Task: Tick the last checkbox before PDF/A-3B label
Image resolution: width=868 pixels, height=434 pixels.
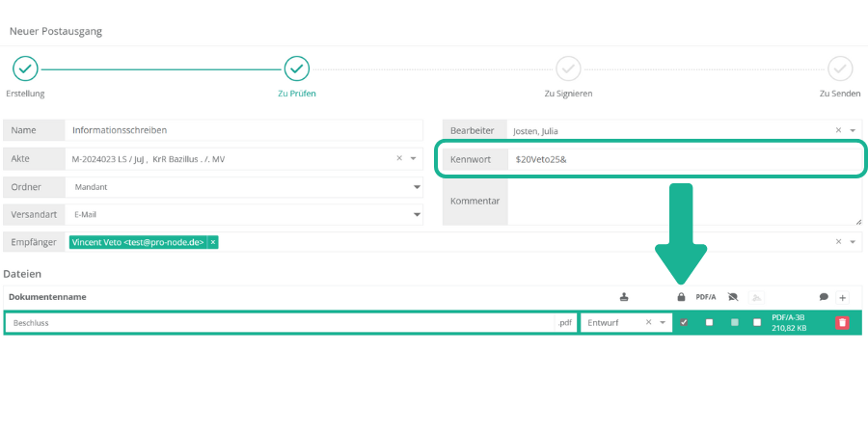Action: click(x=757, y=322)
